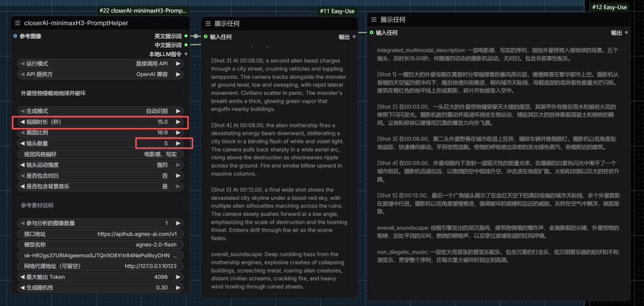The image size is (644, 306).
Task: Click the right arrow of API 提供方
Action: tap(178, 75)
